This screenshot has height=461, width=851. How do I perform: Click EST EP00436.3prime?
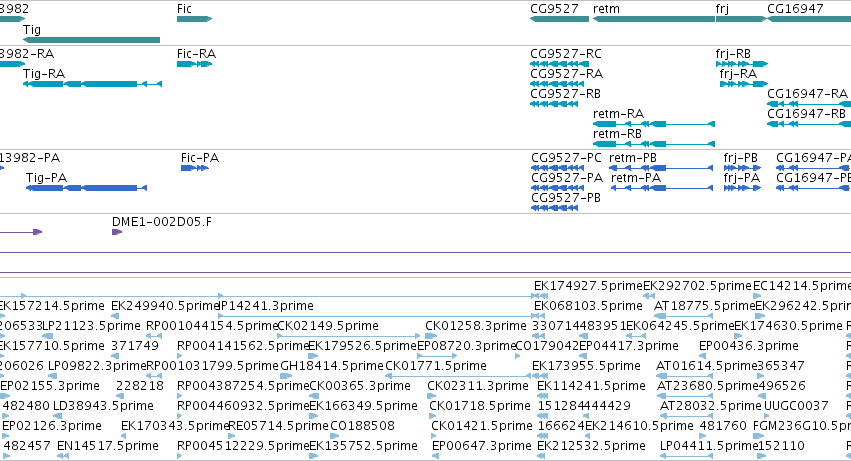748,346
